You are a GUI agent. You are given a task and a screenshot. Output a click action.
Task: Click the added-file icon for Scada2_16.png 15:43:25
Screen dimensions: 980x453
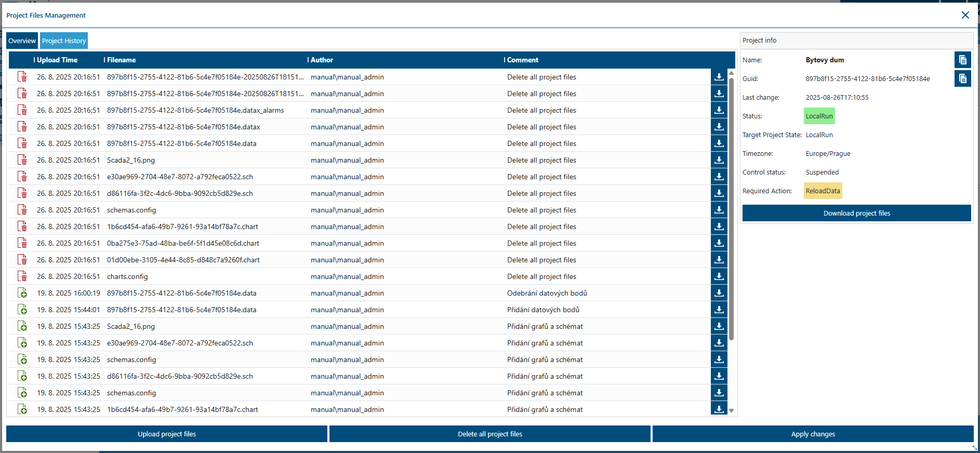22,326
